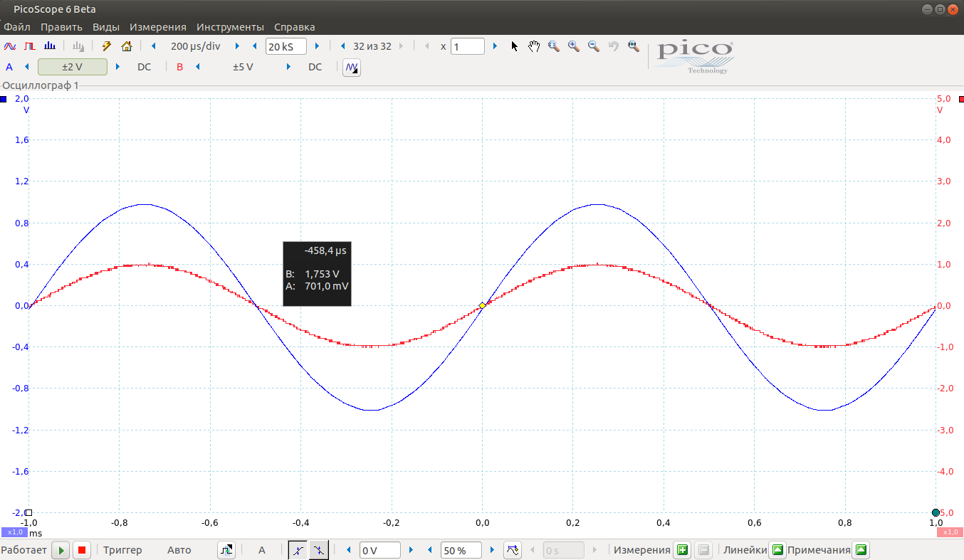
Task: Open trigger mode Авто dropdown
Action: pos(179,550)
